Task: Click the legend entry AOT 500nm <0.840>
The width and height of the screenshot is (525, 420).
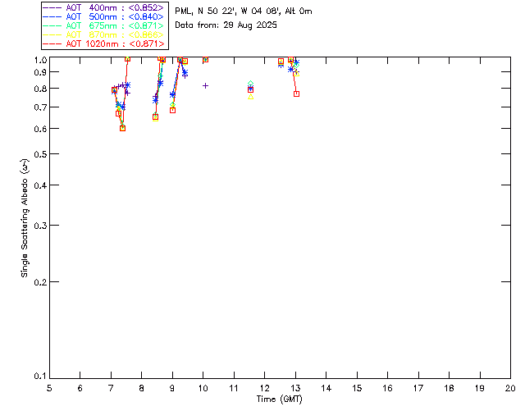Action: click(115, 16)
